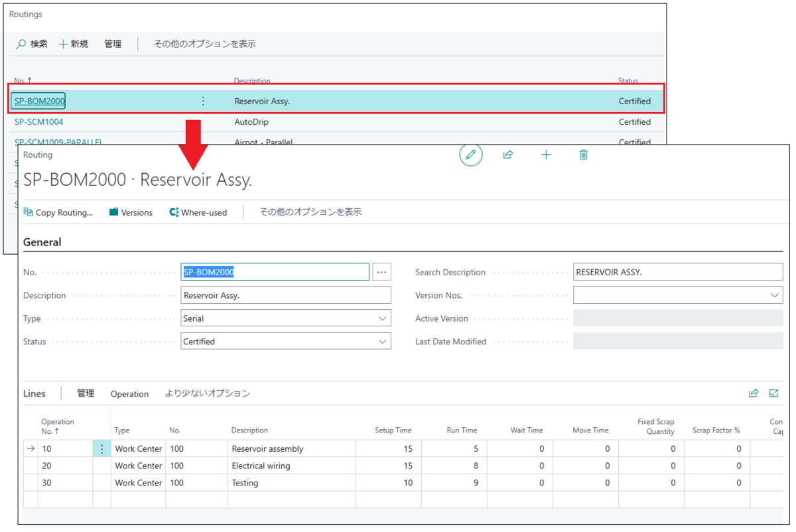This screenshot has height=532, width=796.
Task: Open the SP-SCM1004 routing link
Action: (x=40, y=121)
